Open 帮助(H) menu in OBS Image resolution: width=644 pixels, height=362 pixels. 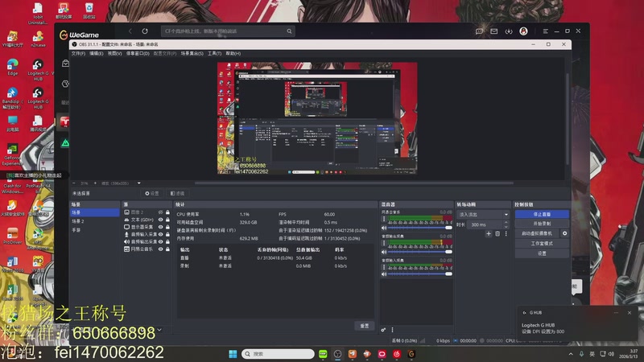point(233,53)
